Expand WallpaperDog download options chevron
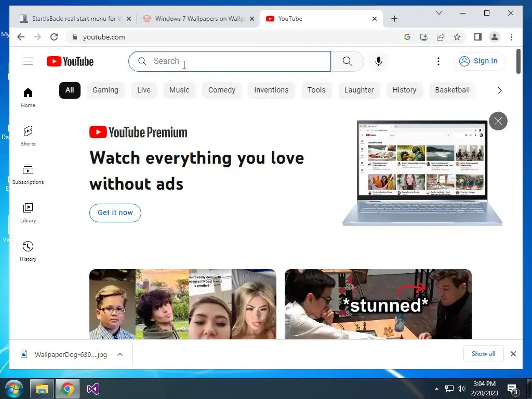The image size is (532, 399). coord(120,354)
